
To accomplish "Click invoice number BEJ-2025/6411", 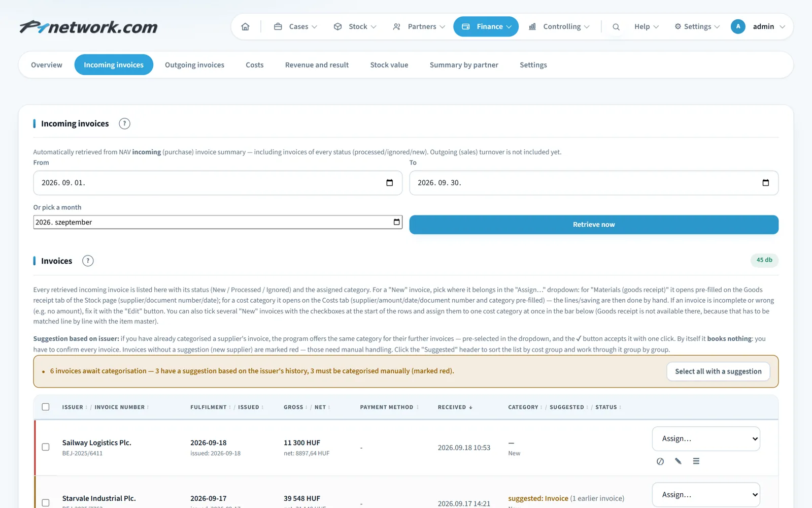I will (82, 454).
